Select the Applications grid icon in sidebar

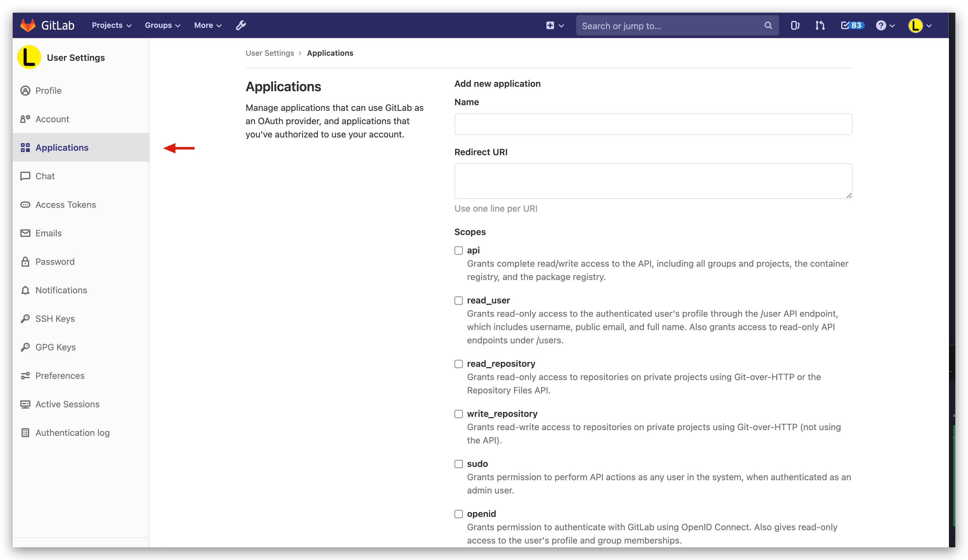pyautogui.click(x=25, y=147)
